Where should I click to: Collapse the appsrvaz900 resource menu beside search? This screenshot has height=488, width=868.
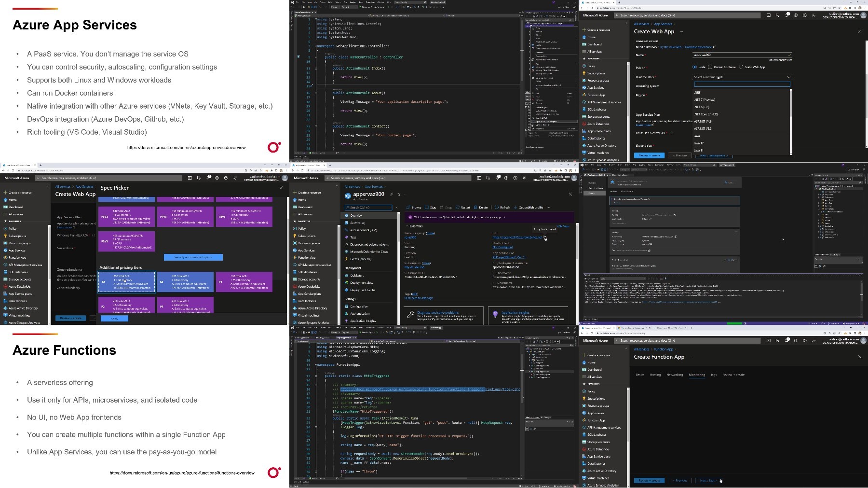(396, 208)
